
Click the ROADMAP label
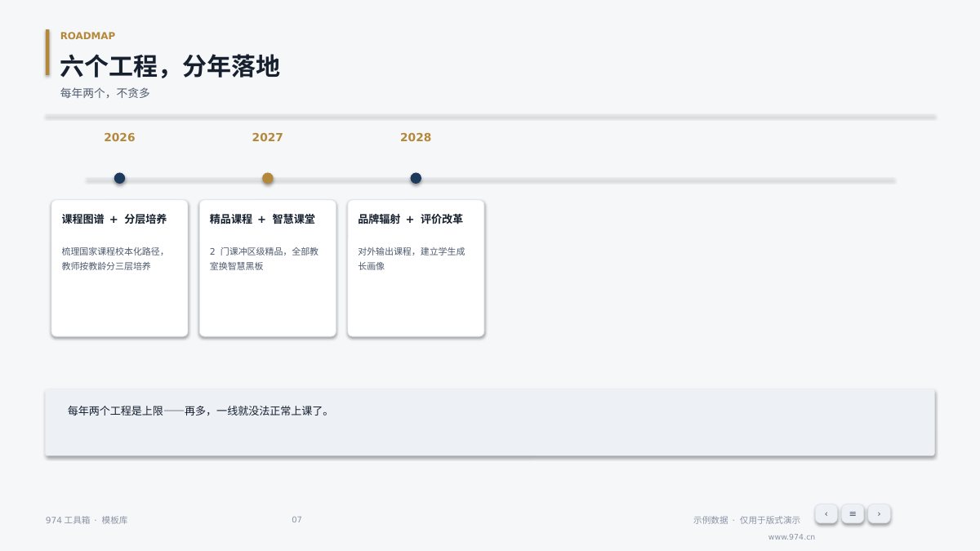point(87,36)
